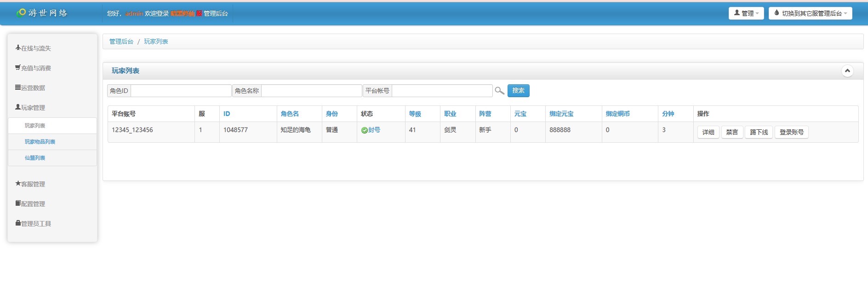Expand 在线与流失 sidebar section
Screen dimensions: 868x302
33,48
